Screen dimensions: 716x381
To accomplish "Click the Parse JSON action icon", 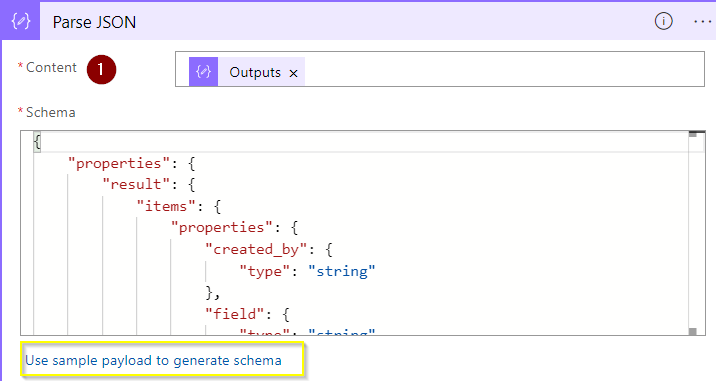I will pos(21,21).
